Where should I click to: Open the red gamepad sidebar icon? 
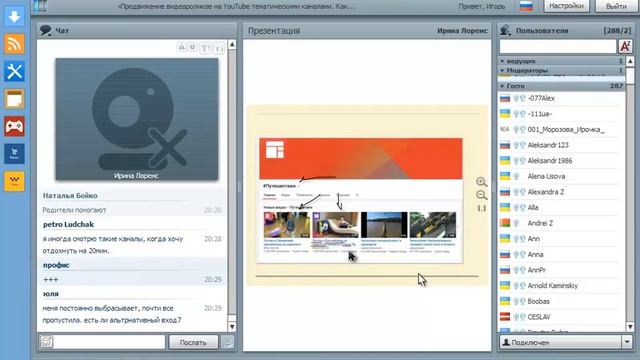point(14,126)
